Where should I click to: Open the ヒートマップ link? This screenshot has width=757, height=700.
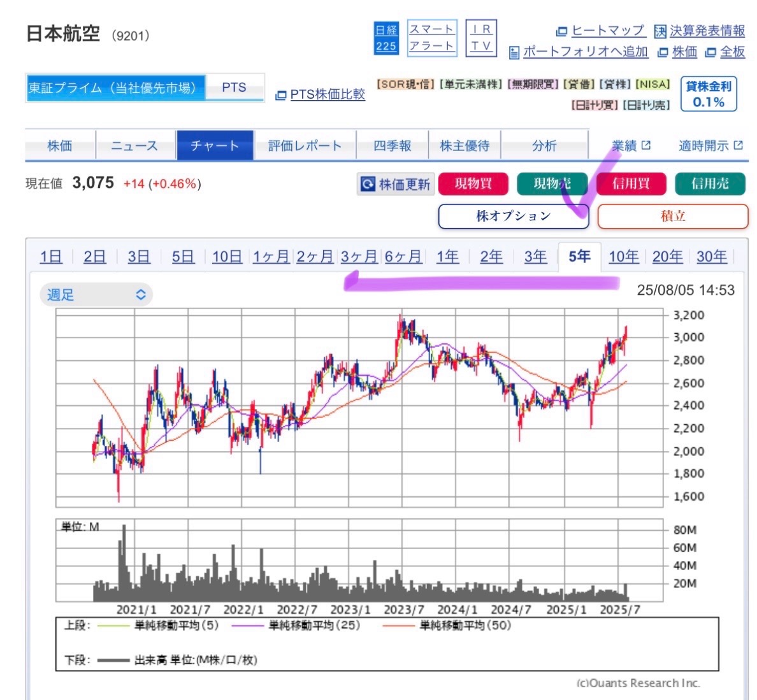601,31
